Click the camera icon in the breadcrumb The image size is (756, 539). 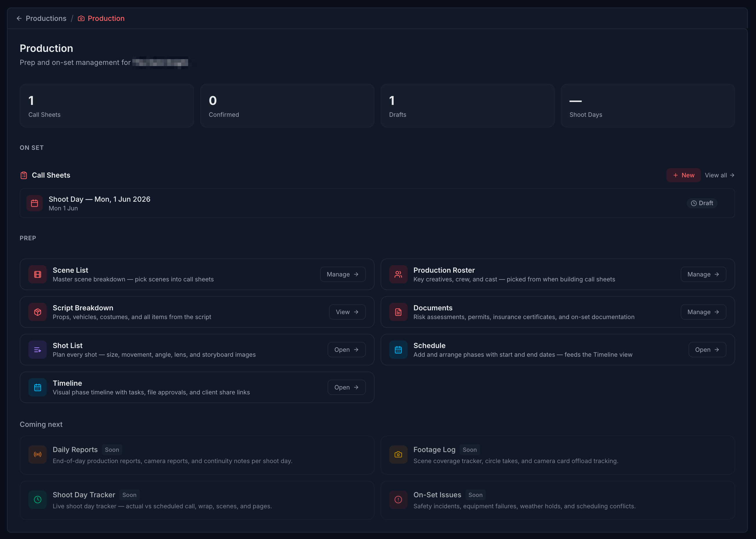(81, 18)
